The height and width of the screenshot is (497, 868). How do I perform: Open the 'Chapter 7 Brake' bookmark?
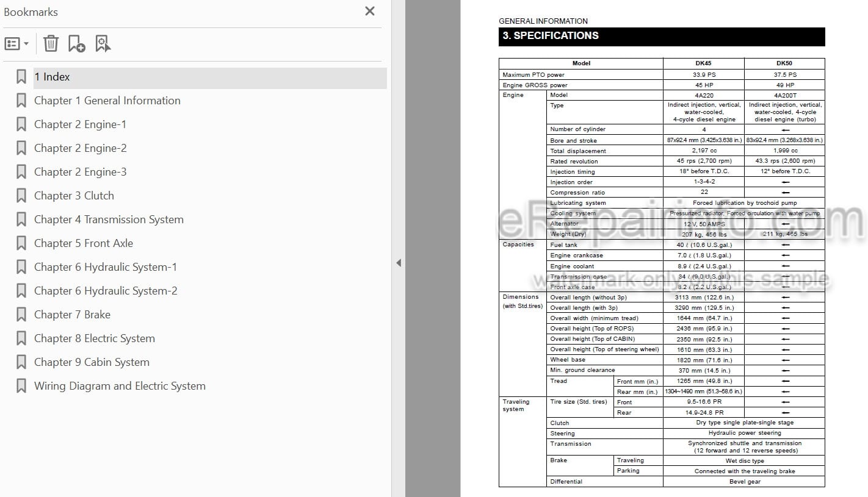click(72, 315)
